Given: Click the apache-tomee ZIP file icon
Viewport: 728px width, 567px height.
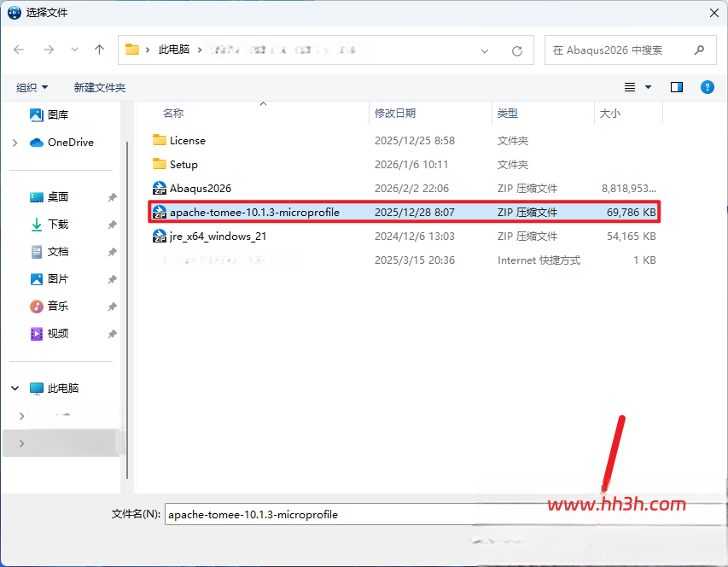Looking at the screenshot, I should tap(160, 212).
